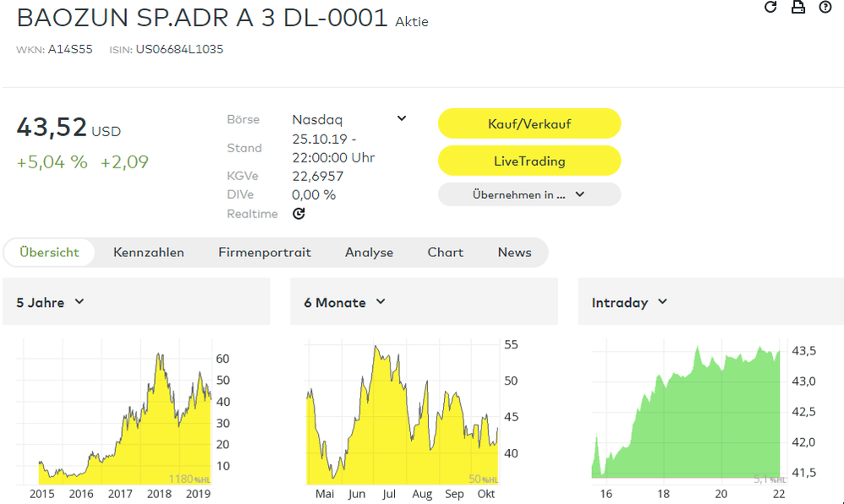Expand the 6 Monate period dropdown
The height and width of the screenshot is (504, 844).
pos(381,302)
